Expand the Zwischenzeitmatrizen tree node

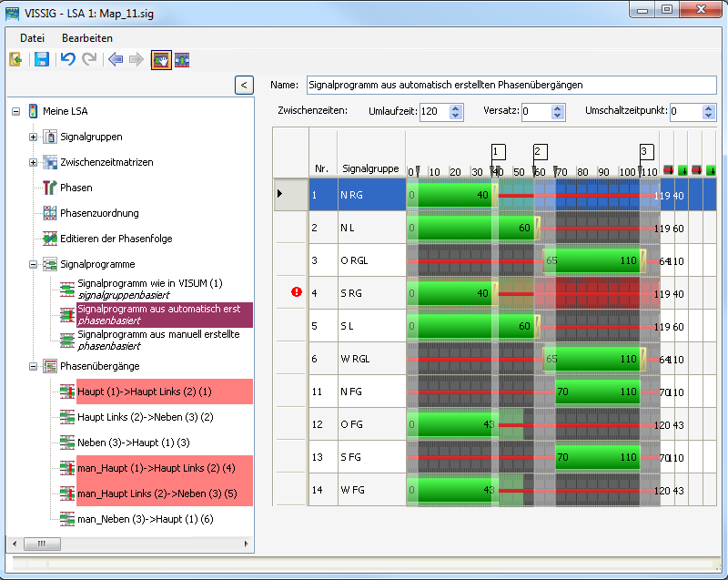coord(34,162)
